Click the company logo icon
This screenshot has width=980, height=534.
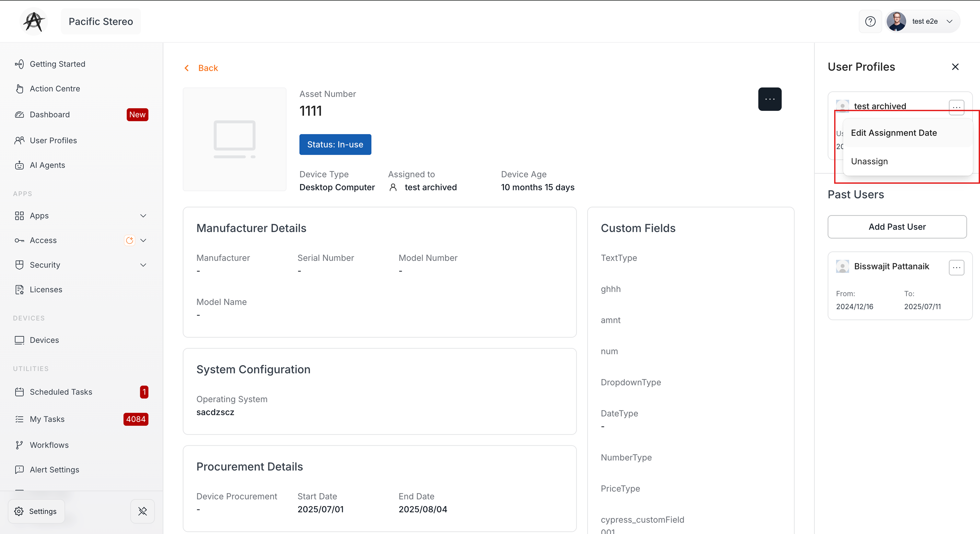pyautogui.click(x=34, y=21)
